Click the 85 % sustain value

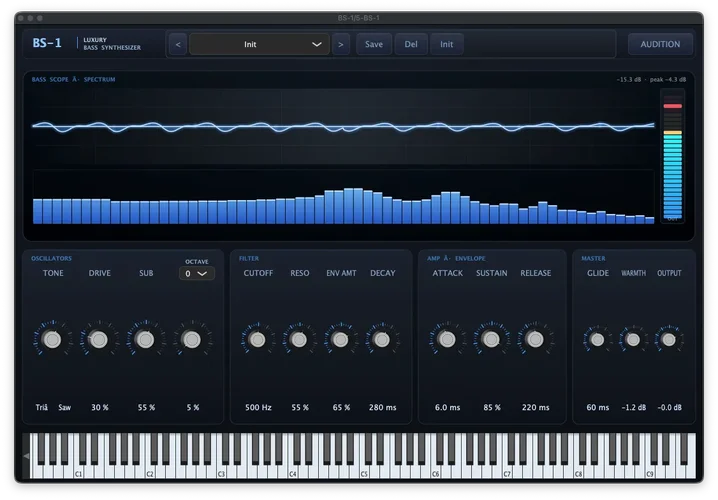(x=492, y=407)
